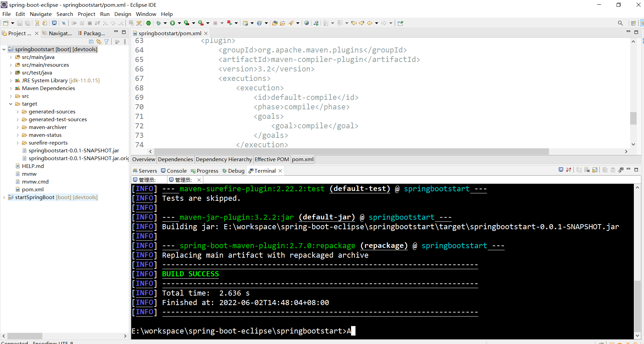Open the Project menu

(86, 14)
